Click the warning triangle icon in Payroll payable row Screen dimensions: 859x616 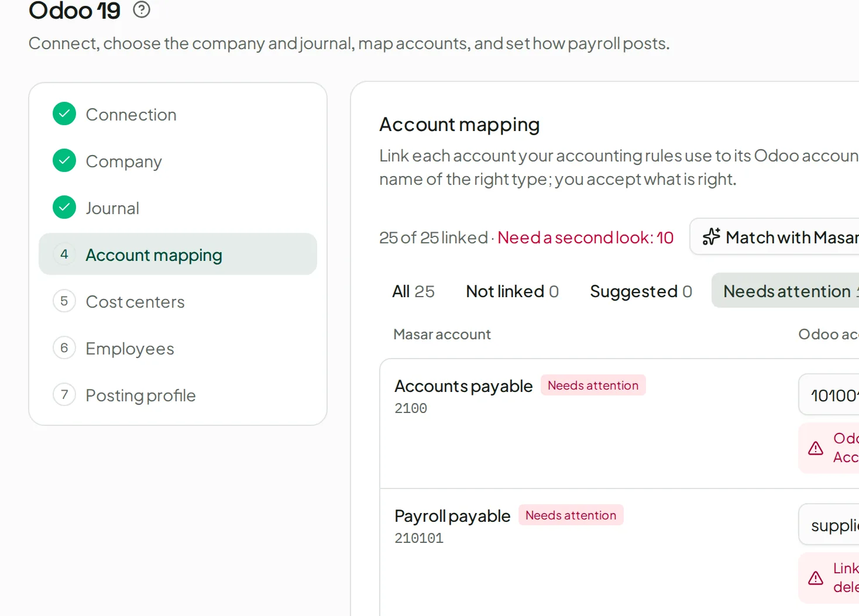(816, 579)
